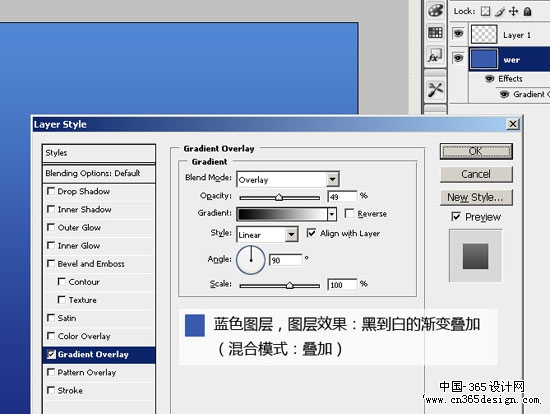Enable the Reverse gradient checkbox
The image size is (550, 414).
[349, 213]
